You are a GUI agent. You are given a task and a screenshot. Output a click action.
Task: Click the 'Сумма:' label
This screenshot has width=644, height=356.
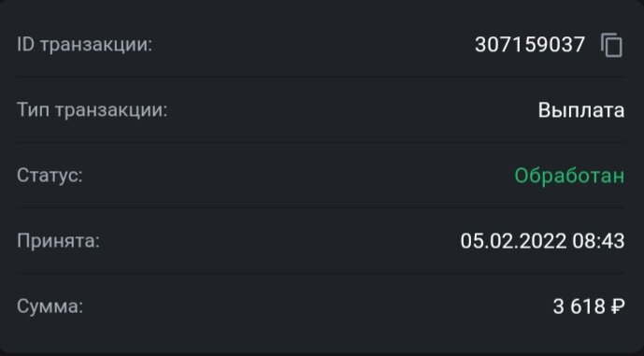tap(50, 306)
